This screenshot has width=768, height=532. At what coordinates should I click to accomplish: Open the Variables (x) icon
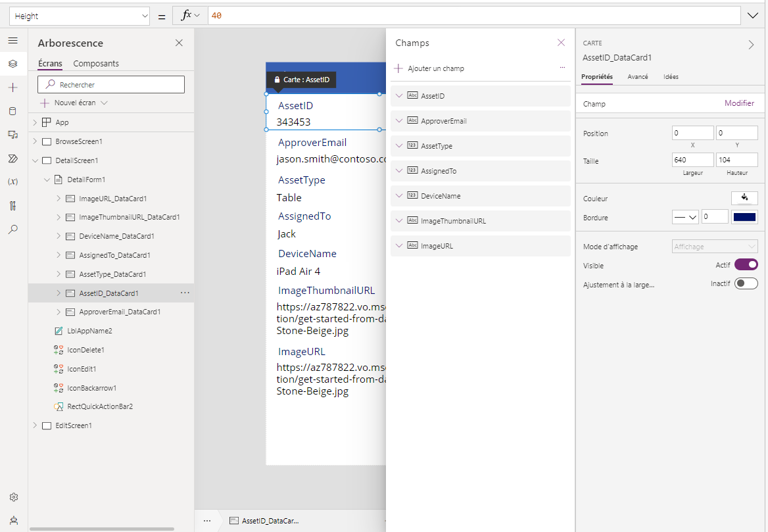(x=13, y=181)
